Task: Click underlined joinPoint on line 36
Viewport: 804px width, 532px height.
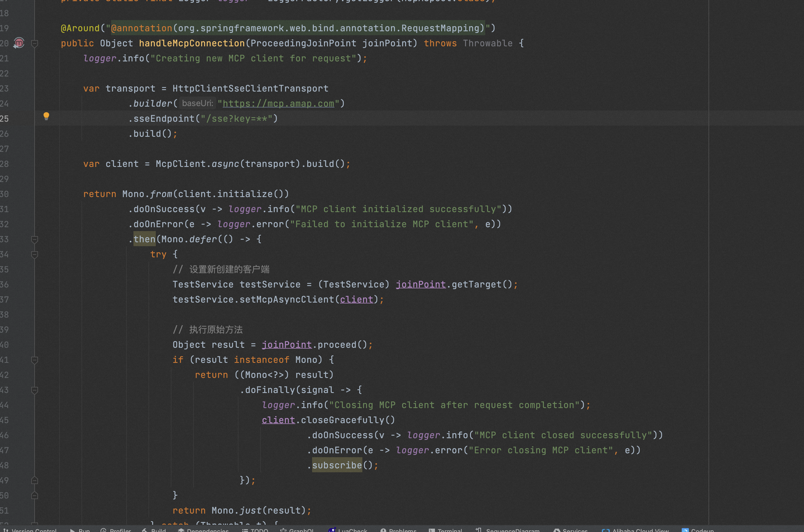Action: [421, 284]
